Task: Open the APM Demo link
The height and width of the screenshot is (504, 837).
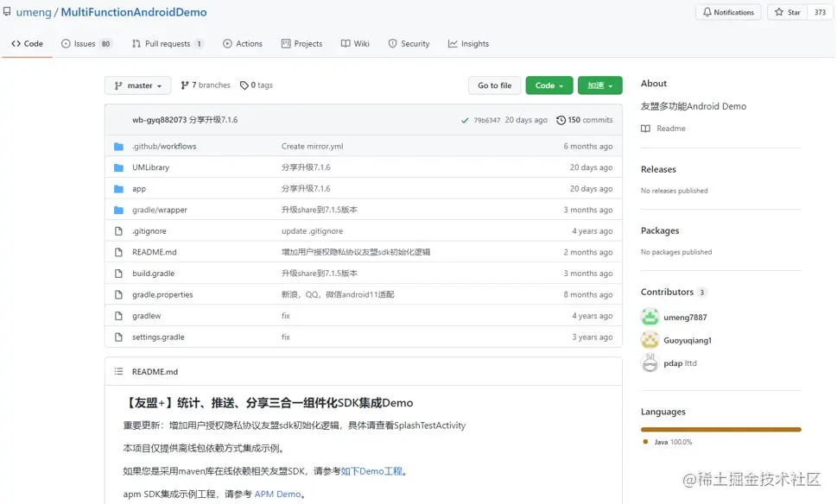Action: pyautogui.click(x=277, y=494)
